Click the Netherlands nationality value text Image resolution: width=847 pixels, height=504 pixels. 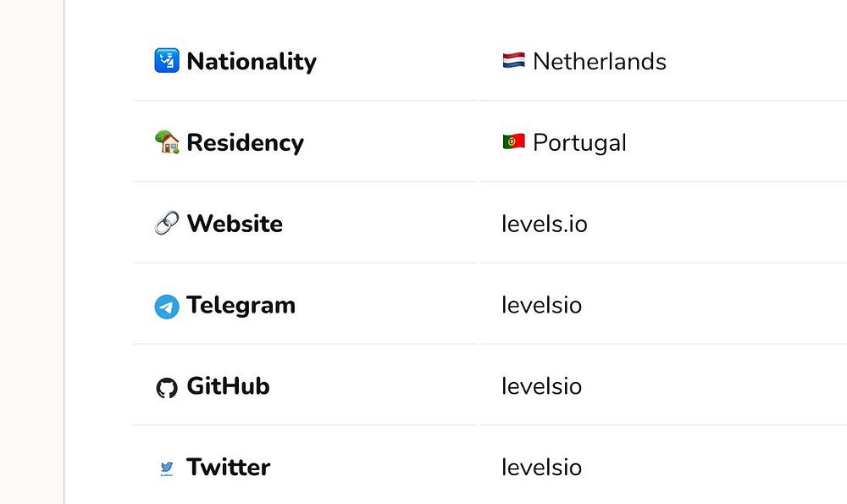pos(599,61)
